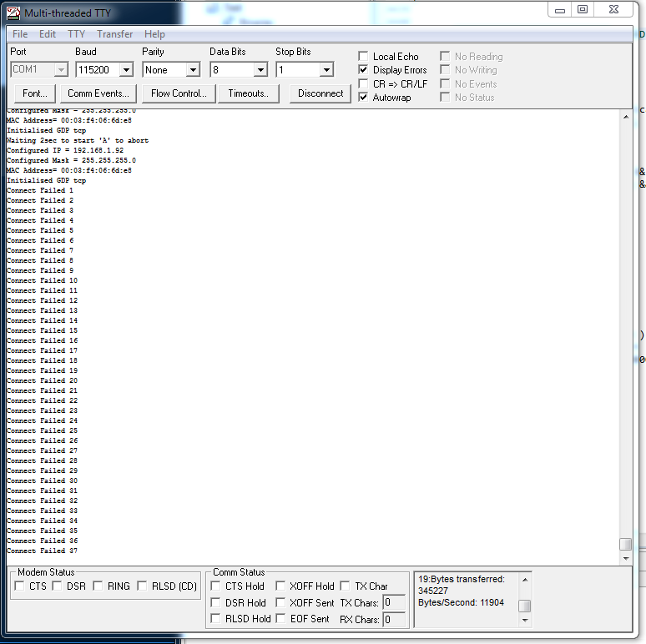Click the status log scrollbar thumb
Screen dimensions: 646x644
[x=525, y=606]
